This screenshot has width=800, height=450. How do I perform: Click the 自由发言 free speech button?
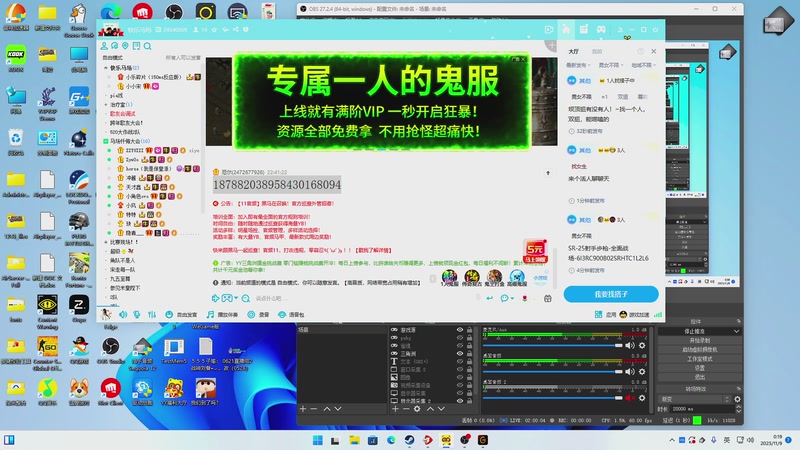(x=181, y=315)
